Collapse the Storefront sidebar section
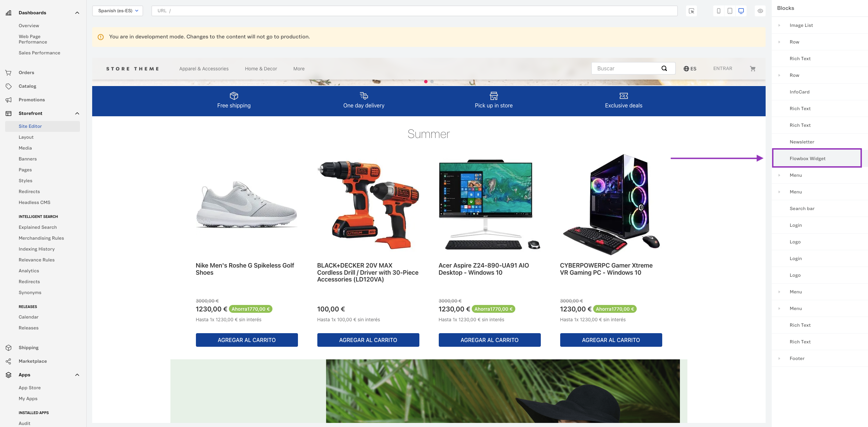The height and width of the screenshot is (427, 868). pyautogui.click(x=77, y=113)
